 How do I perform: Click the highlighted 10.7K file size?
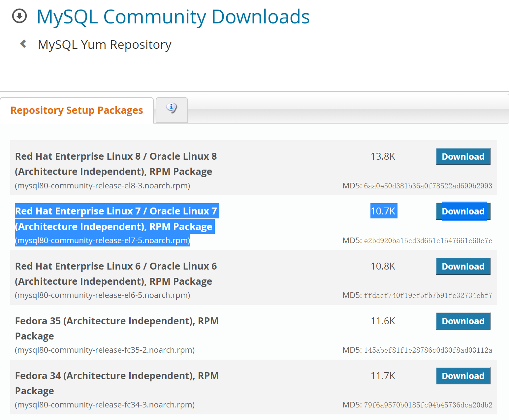(x=383, y=211)
